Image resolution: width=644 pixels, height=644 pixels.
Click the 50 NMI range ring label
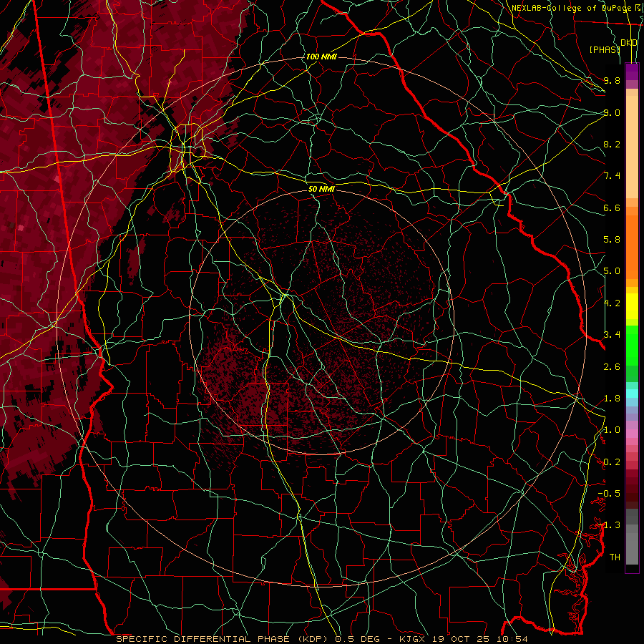point(321,189)
